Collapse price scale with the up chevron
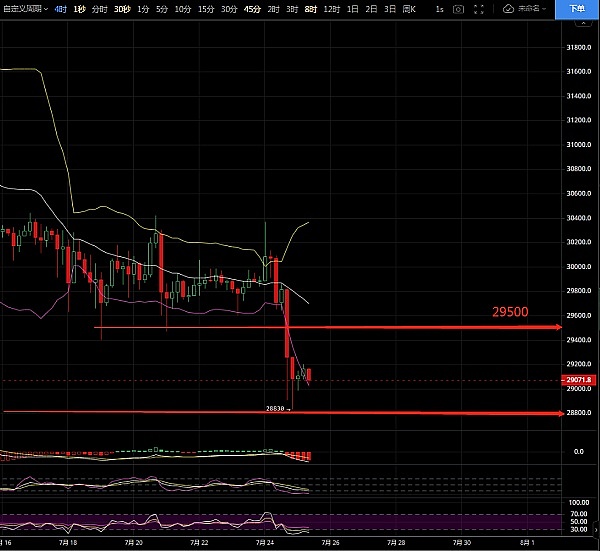The height and width of the screenshot is (551, 600). pos(583,23)
